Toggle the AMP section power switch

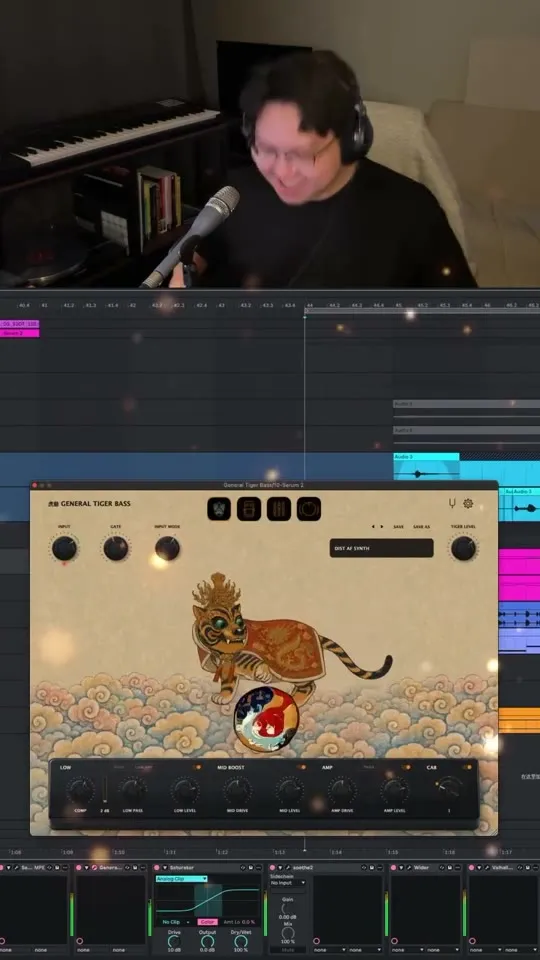click(x=408, y=767)
